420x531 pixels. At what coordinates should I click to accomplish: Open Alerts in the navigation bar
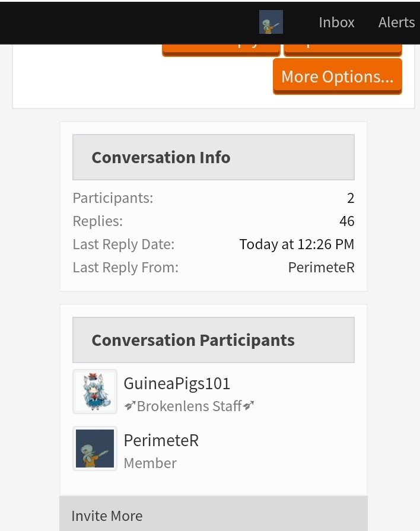click(397, 23)
